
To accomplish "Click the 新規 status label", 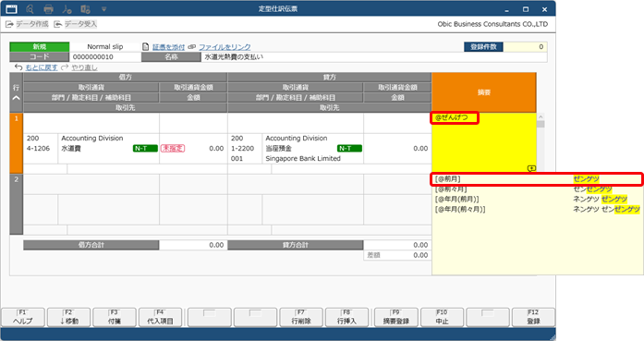I will point(40,47).
